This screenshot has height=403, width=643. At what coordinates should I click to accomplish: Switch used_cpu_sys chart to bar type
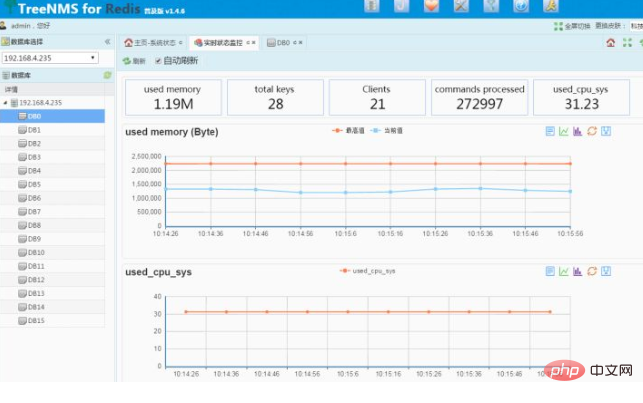point(577,271)
